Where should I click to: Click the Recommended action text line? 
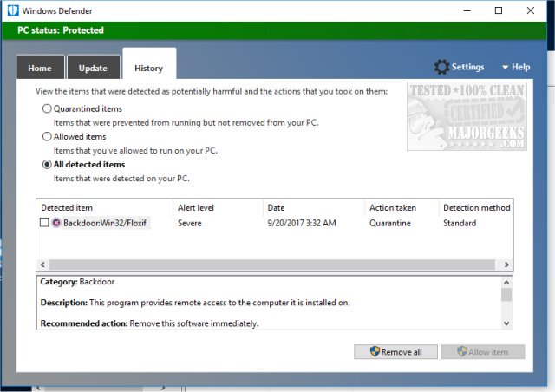point(150,323)
